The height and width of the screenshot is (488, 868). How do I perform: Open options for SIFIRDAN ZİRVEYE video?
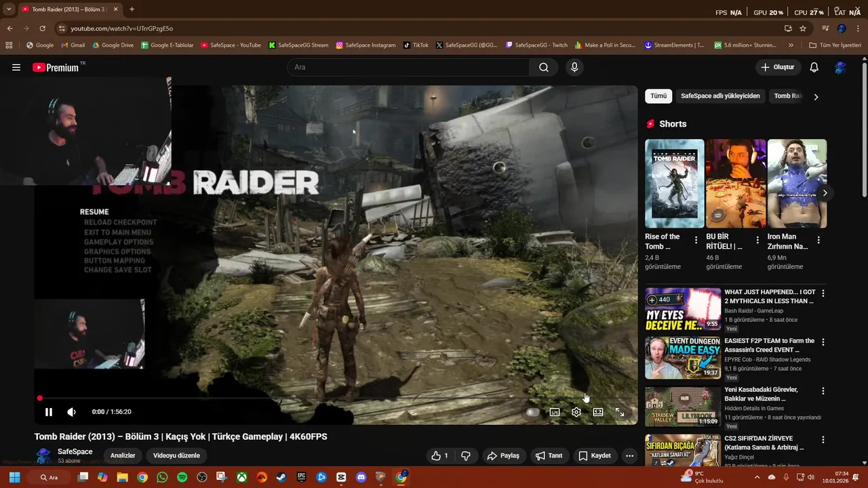(823, 440)
